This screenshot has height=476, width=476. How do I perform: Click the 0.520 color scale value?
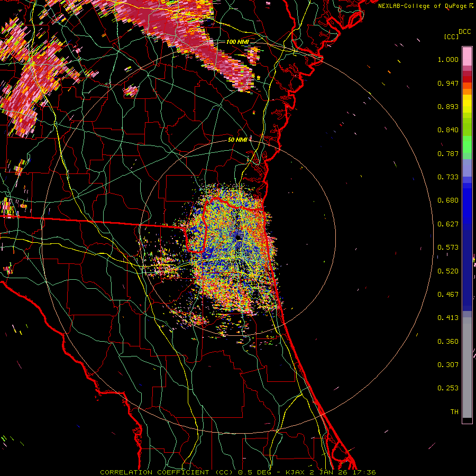coord(448,271)
